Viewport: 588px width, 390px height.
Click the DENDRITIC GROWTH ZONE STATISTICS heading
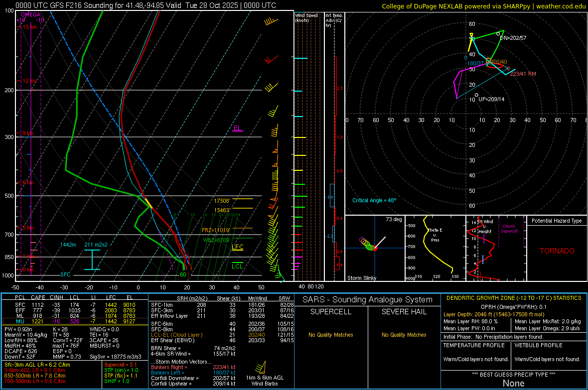(514, 298)
